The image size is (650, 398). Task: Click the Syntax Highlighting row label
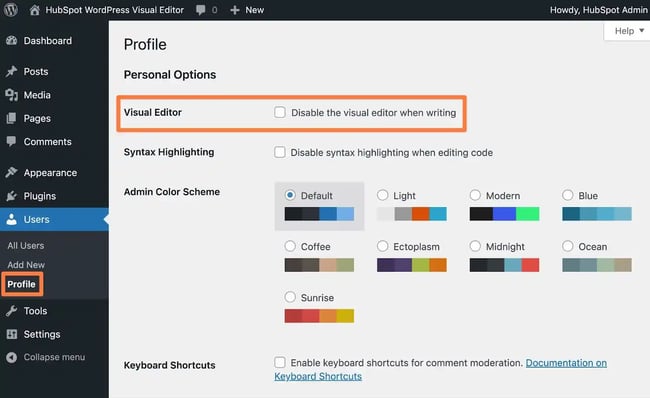click(x=169, y=152)
